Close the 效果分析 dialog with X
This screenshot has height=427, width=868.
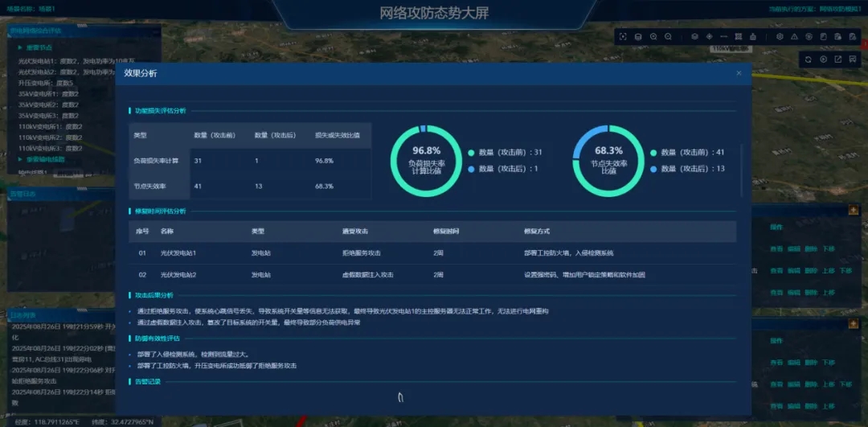click(x=739, y=73)
